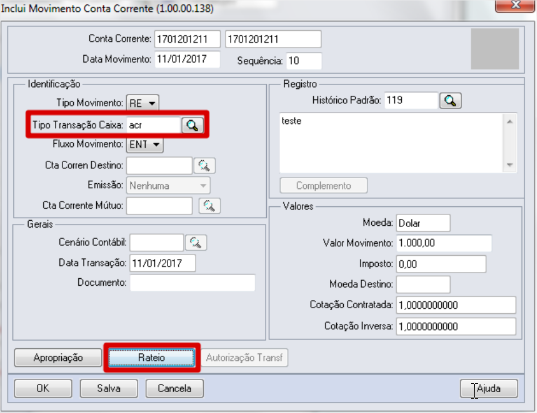Click the Autorização Transf button
Viewport: 537px width, 413px height.
pos(245,358)
